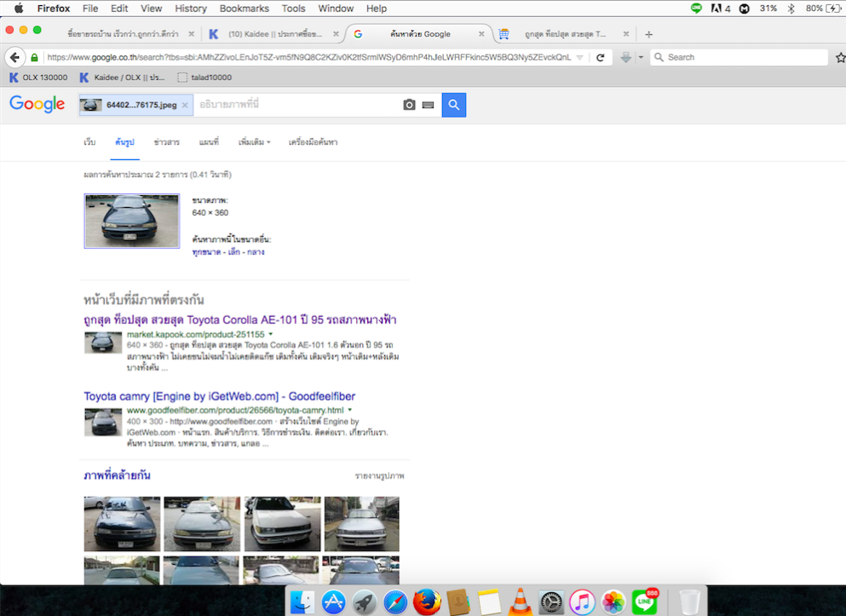
Task: Click the camera search-by-image icon
Action: pyautogui.click(x=409, y=105)
